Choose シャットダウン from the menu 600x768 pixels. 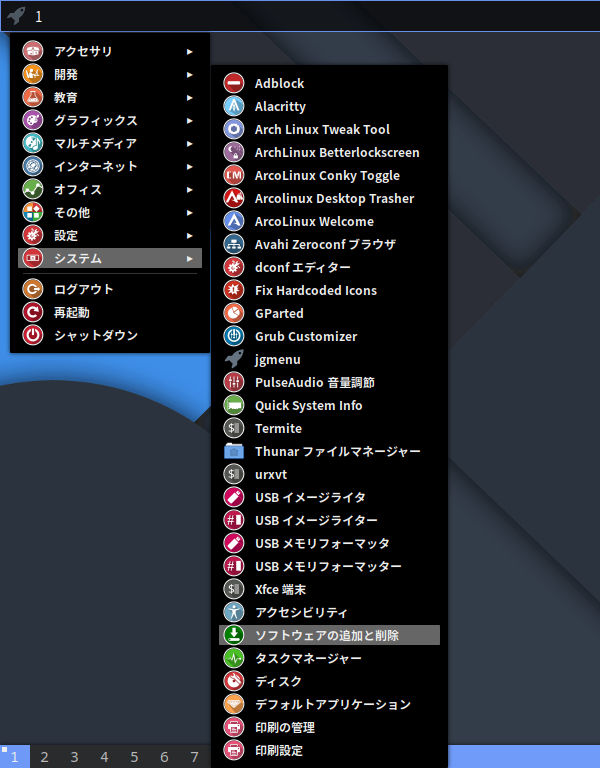pyautogui.click(x=110, y=336)
